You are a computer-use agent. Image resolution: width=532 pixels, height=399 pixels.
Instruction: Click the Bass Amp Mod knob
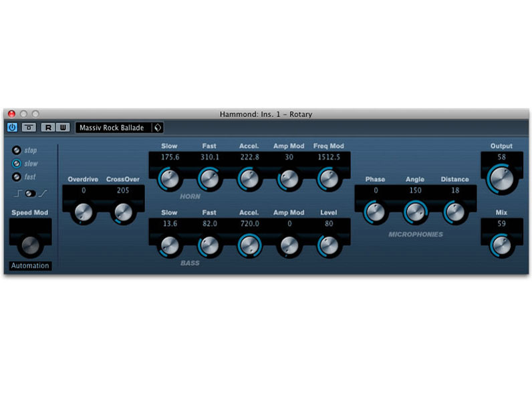point(289,245)
